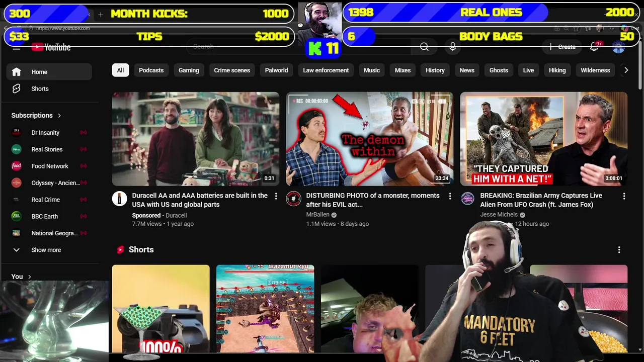Open DISTURBING PHOTO of a monster title
The height and width of the screenshot is (362, 644).
click(x=373, y=200)
